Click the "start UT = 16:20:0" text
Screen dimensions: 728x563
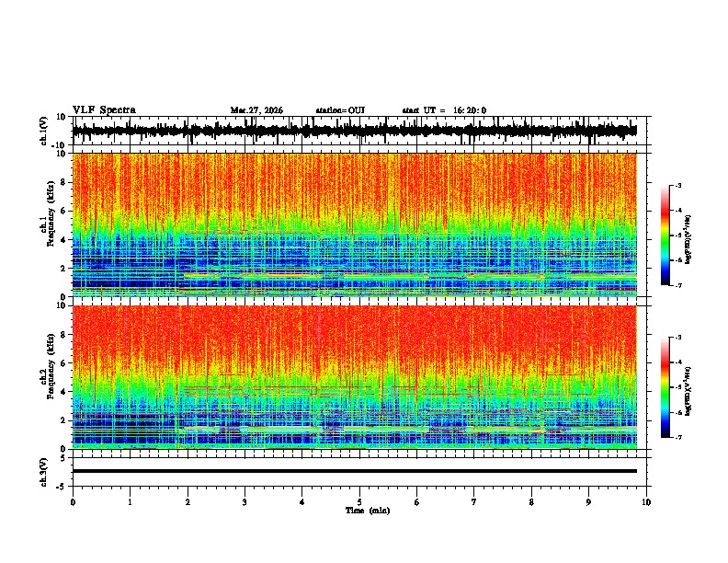444,110
